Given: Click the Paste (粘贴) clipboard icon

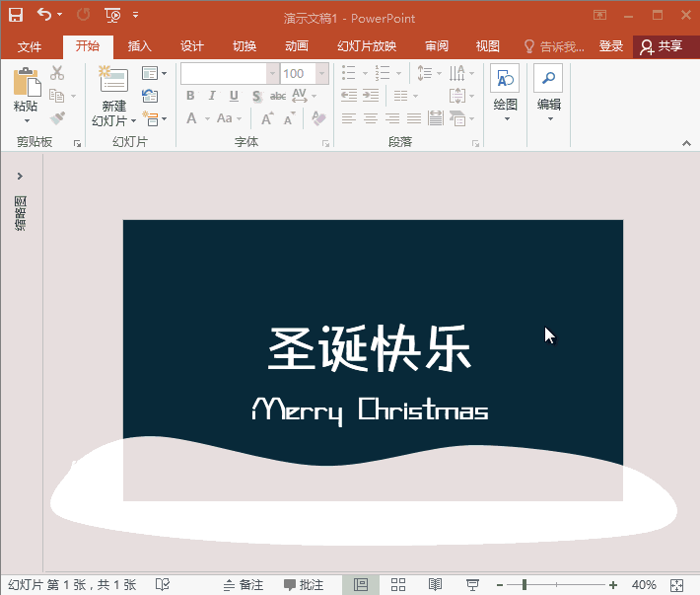Looking at the screenshot, I should coord(26,82).
